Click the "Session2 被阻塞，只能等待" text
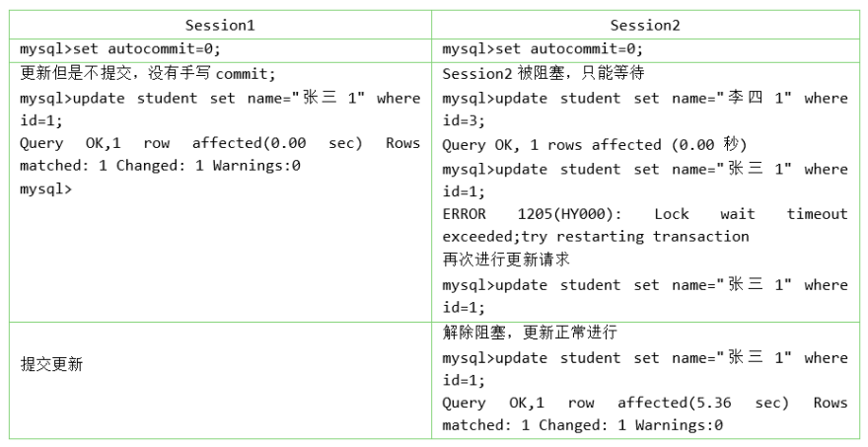Screen dimensions: 868x447 543,74
